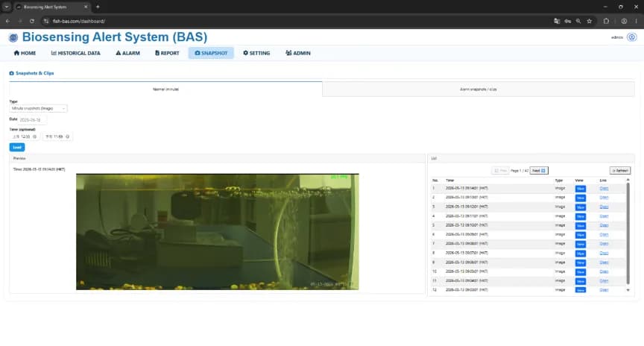This screenshot has width=644, height=346.
Task: Click the 'Page 1 / 42' page indicator text
Action: click(520, 171)
